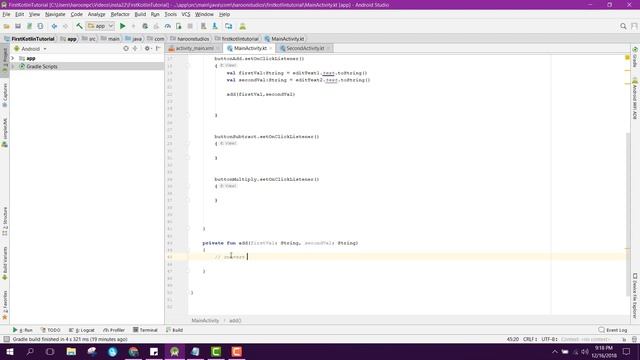Screen dimensions: 640x360
Task: Open the SDK Manager download icon
Action: coord(215,26)
